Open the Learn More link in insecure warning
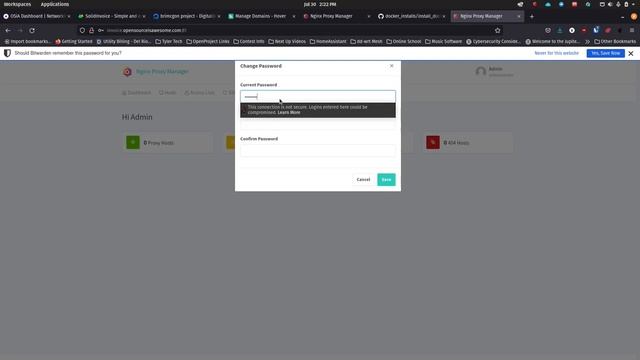640x360 pixels. coord(289,113)
